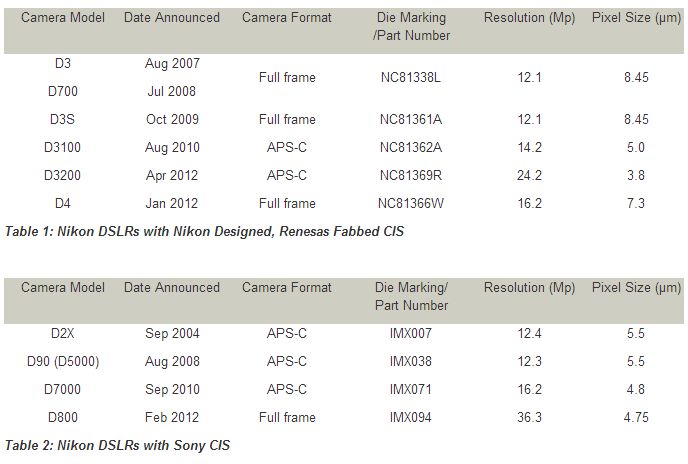688x464 pixels.
Task: Select the D2X camera model cell
Action: (x=63, y=333)
